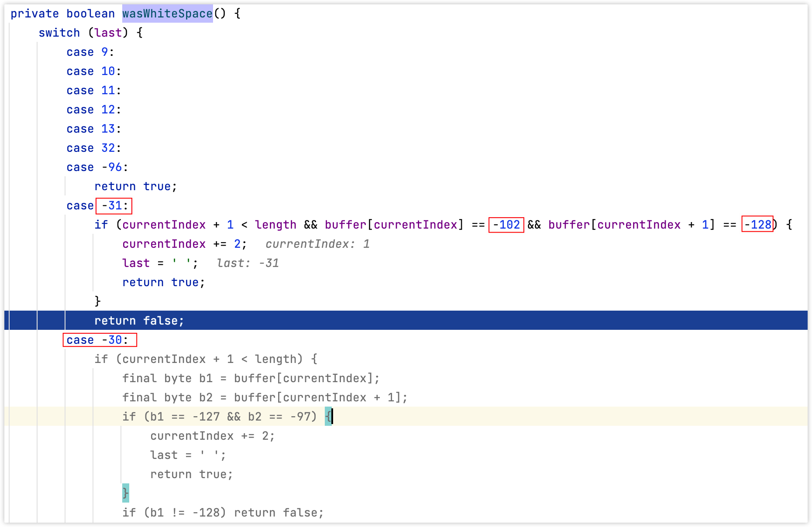The height and width of the screenshot is (527, 812).
Task: Click the highlighted return false statement
Action: pos(139,321)
